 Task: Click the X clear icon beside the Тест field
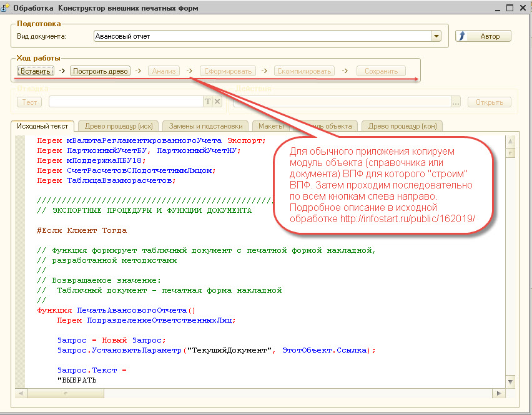217,102
